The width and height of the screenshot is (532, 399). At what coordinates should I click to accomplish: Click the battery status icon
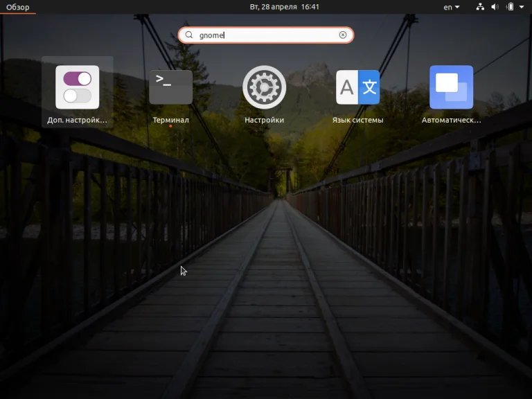510,7
